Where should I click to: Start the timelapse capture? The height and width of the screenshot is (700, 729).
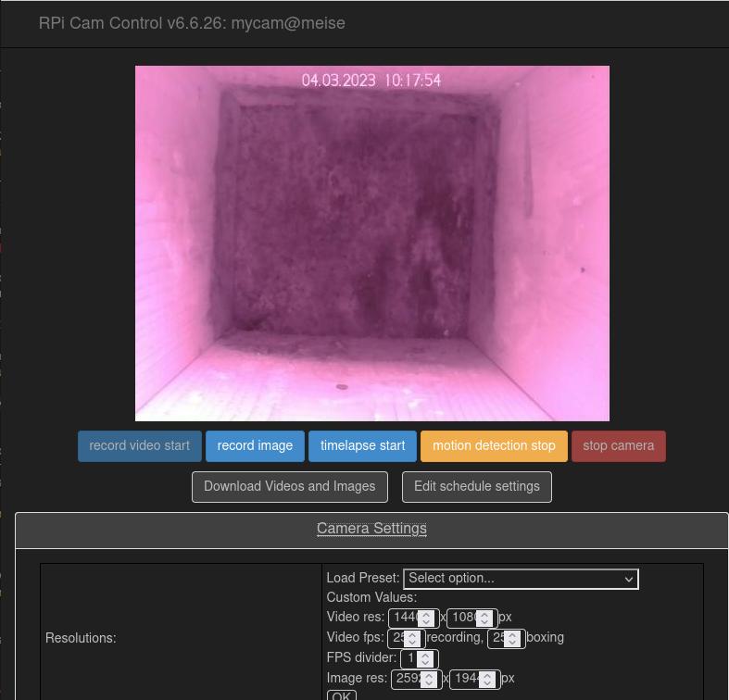[362, 446]
